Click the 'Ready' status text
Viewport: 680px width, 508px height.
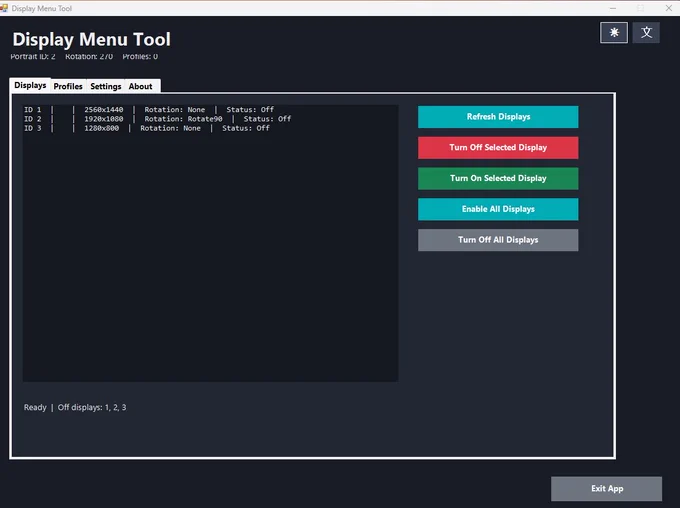(35, 407)
